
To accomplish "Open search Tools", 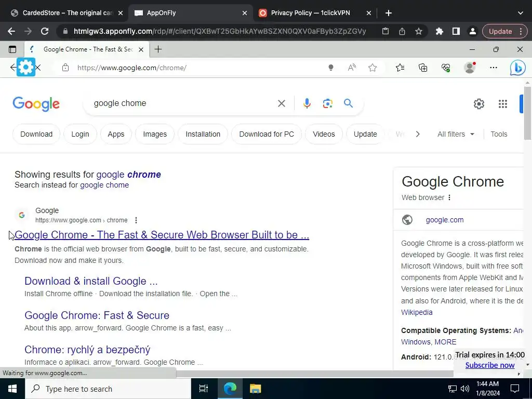I will click(499, 134).
